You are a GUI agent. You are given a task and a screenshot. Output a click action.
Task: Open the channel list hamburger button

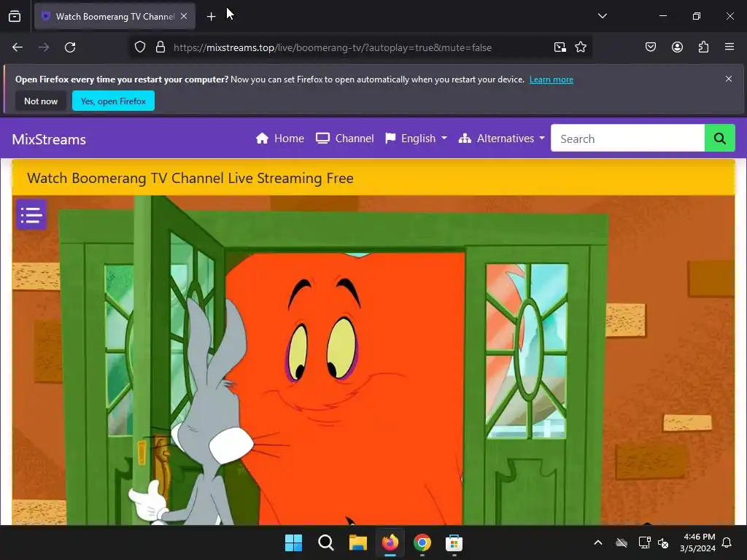tap(31, 215)
